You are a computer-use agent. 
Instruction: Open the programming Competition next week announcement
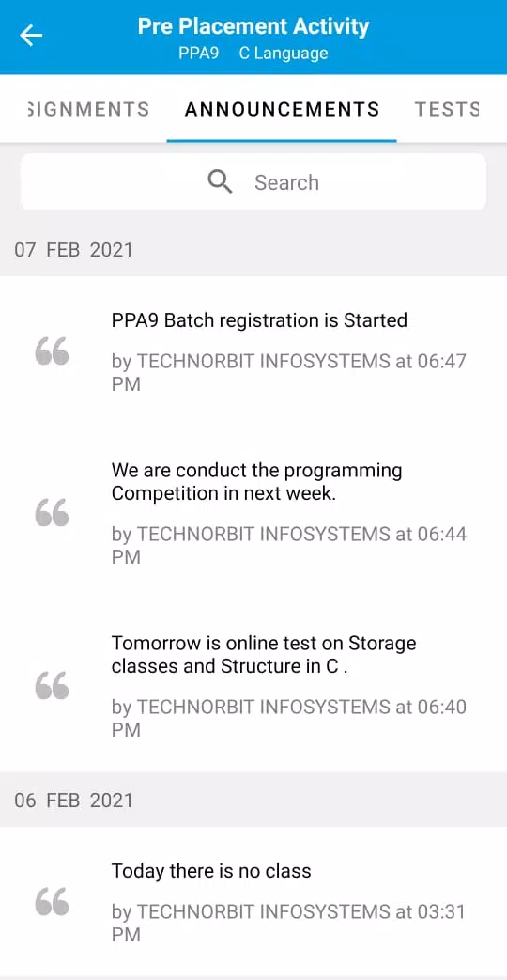253,512
